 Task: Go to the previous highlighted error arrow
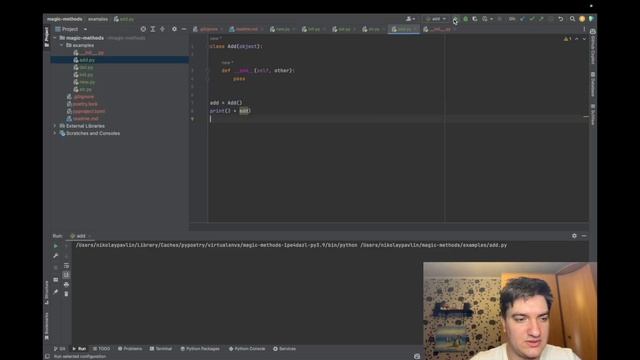coord(577,39)
